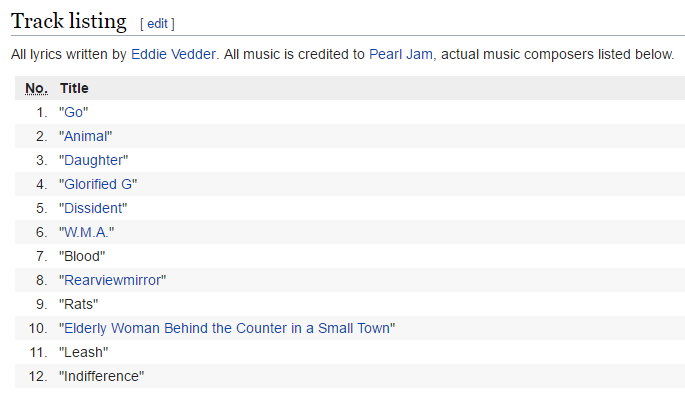This screenshot has width=685, height=396.
Task: Select the "Indifference" track title text
Action: click(x=101, y=376)
